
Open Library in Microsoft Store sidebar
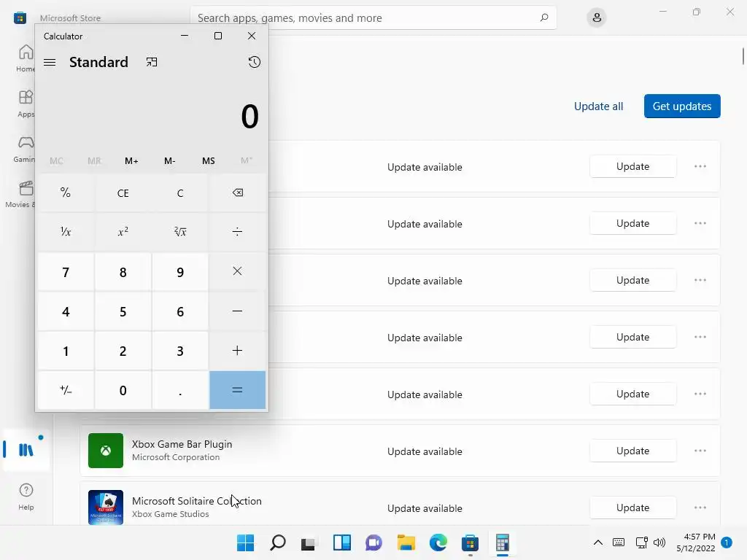(x=26, y=449)
